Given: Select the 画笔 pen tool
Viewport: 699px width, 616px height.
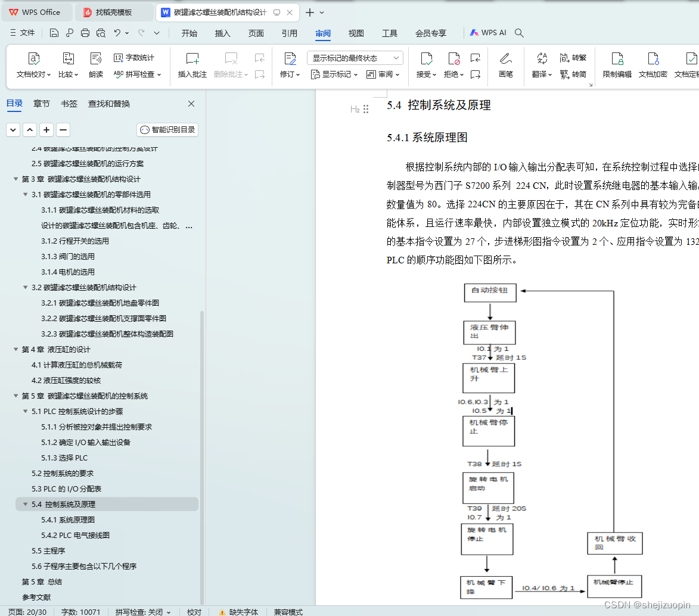Looking at the screenshot, I should tap(505, 64).
